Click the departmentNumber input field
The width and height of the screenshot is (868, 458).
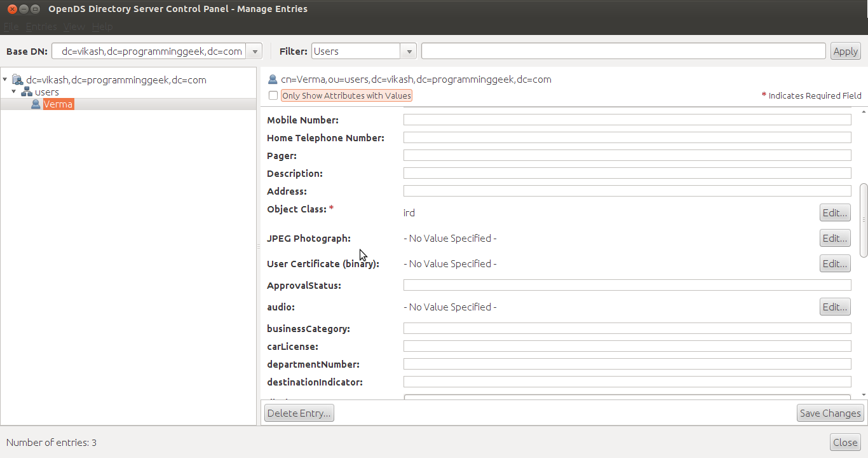tap(627, 364)
